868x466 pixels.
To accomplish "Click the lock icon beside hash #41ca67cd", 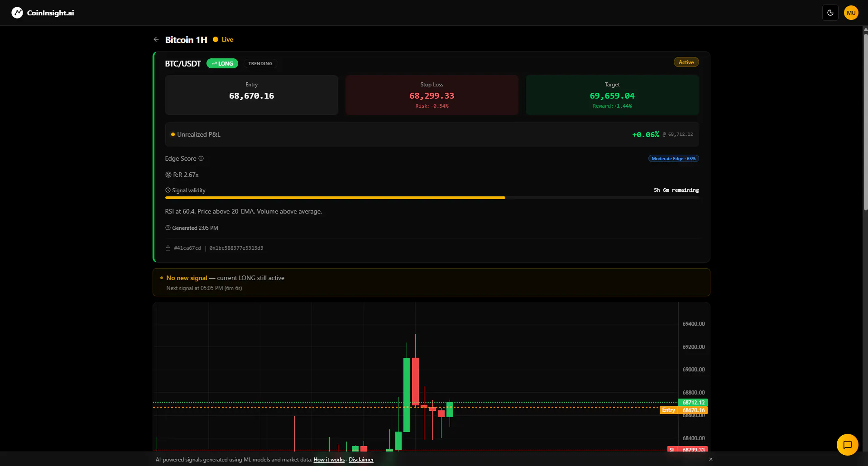I will [168, 248].
